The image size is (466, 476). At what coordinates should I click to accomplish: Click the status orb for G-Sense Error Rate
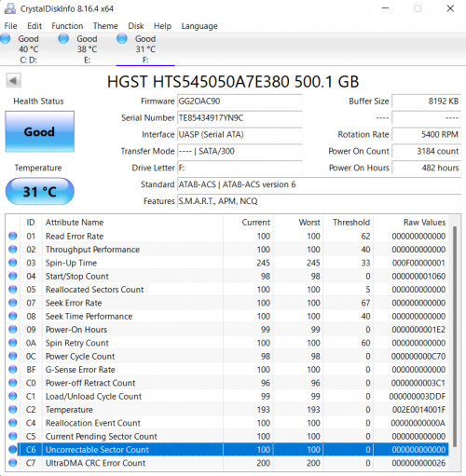(x=13, y=370)
